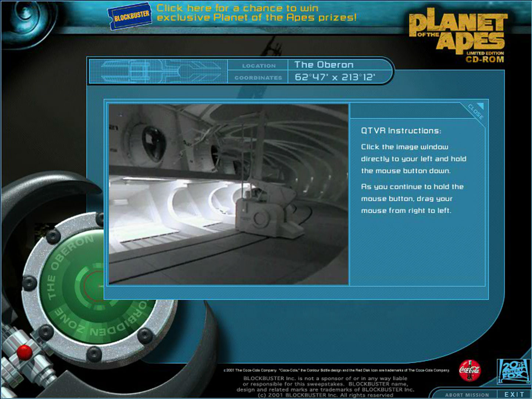This screenshot has width=532, height=399.
Task: Click the Abort Mission button
Action: coord(467,395)
